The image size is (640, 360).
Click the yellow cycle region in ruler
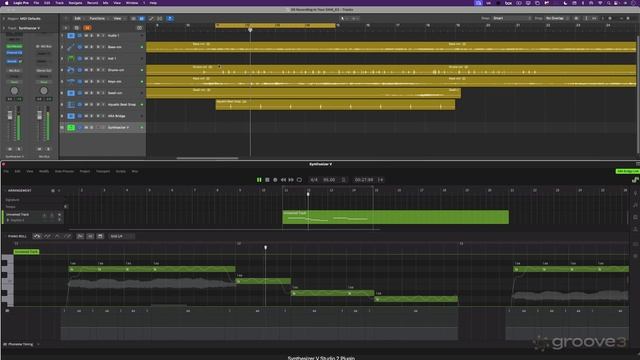coord(276,25)
